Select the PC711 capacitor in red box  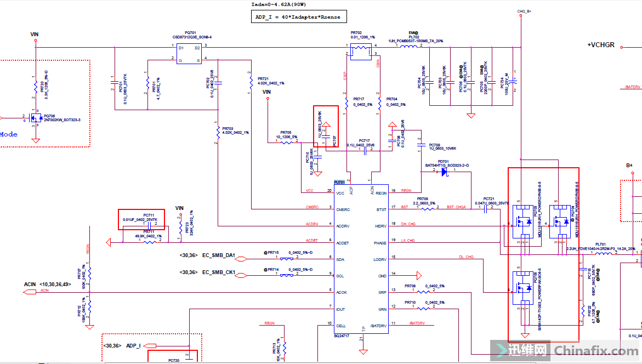(x=149, y=224)
